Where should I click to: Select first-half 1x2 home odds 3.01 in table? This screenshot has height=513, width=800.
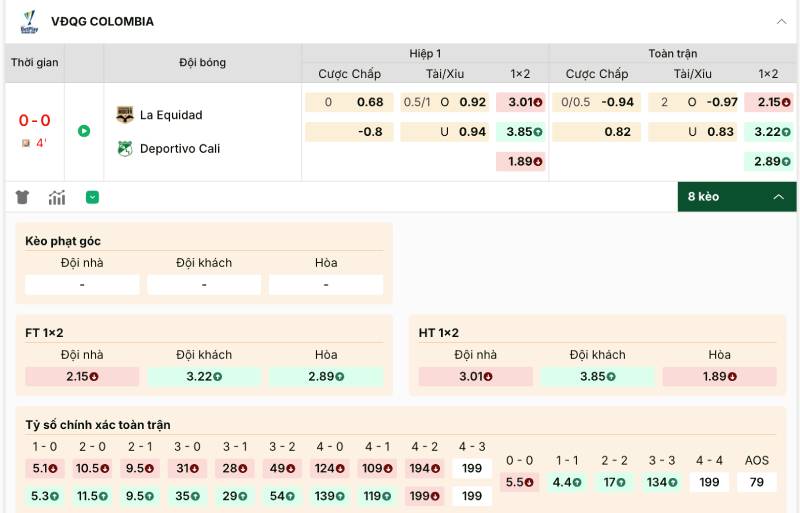[x=520, y=102]
